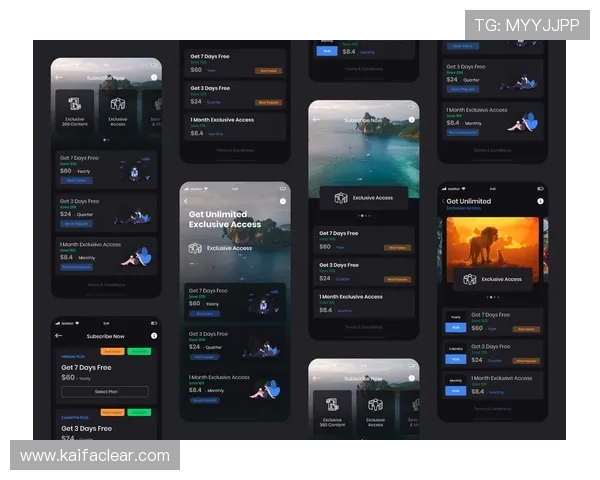600x480 pixels.
Task: Tap info icon in phone with Select Plan button
Action: click(x=154, y=336)
